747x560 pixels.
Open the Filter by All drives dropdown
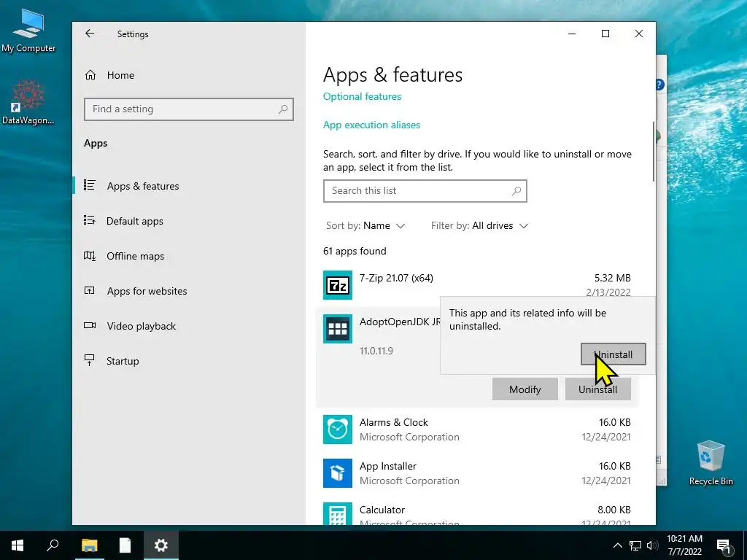click(x=480, y=226)
